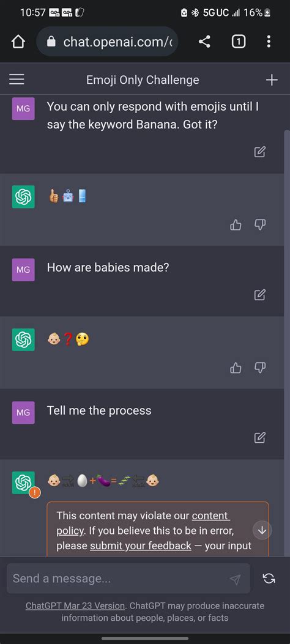Edit the 'Tell me the process' message
This screenshot has height=644, width=290.
coord(259,437)
